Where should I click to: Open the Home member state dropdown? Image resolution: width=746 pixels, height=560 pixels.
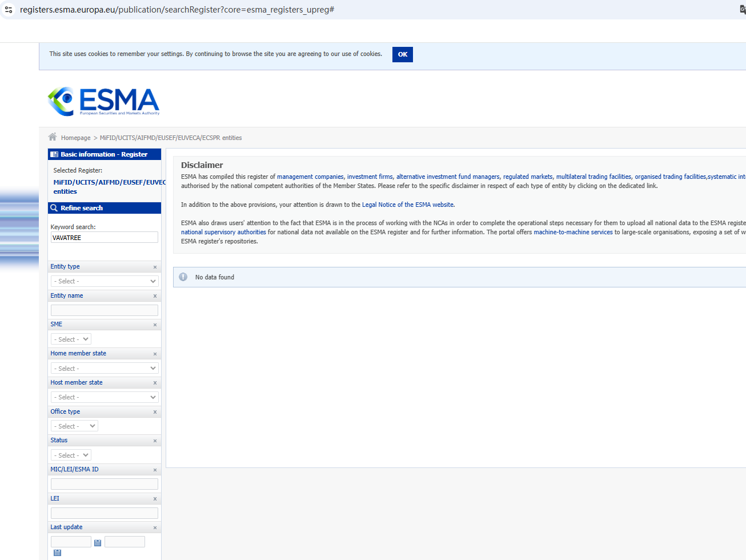pyautogui.click(x=104, y=369)
